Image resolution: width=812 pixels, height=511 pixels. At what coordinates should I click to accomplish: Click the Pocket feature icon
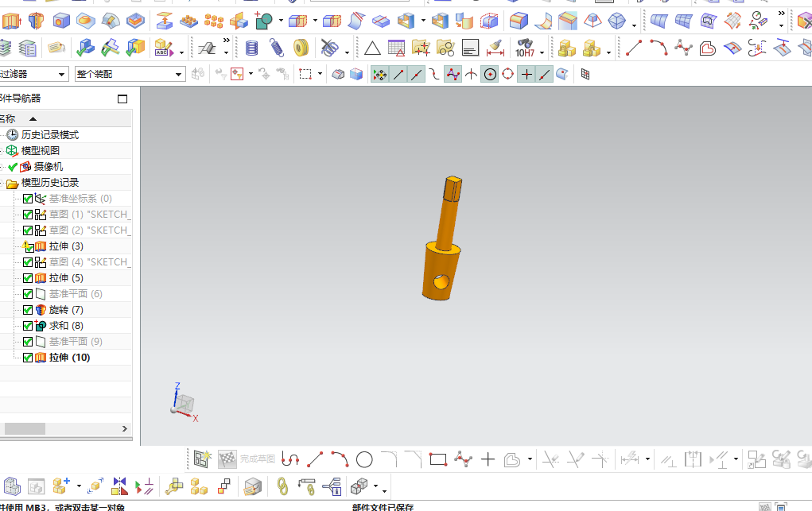pos(136,21)
